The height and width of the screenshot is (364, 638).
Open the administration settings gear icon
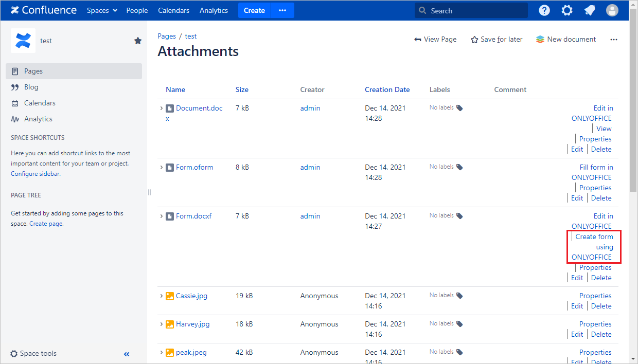566,10
